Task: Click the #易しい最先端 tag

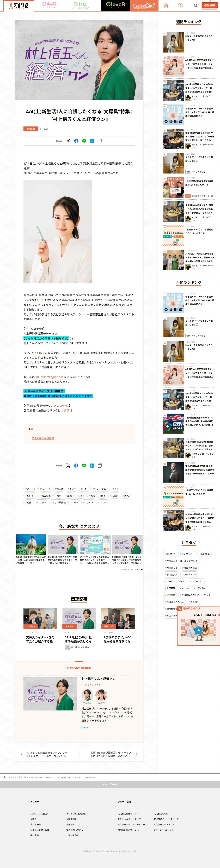Action: 59,502
